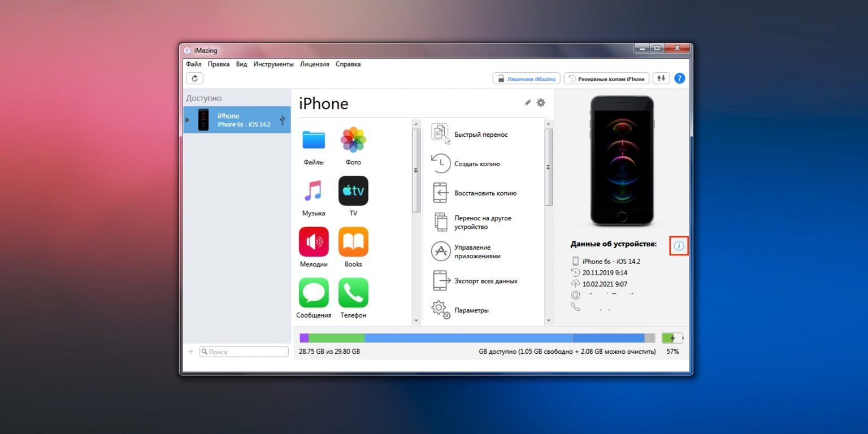Image resolution: width=868 pixels, height=434 pixels.
Task: Click the transfers arrows toolbar icon
Action: click(x=661, y=79)
